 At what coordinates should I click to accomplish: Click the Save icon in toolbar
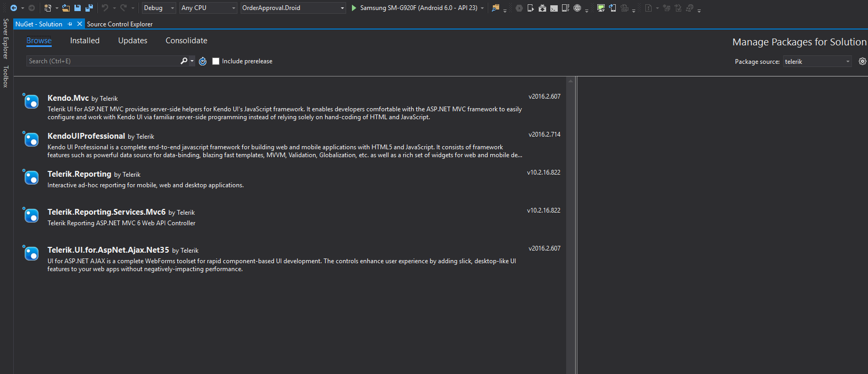[78, 8]
